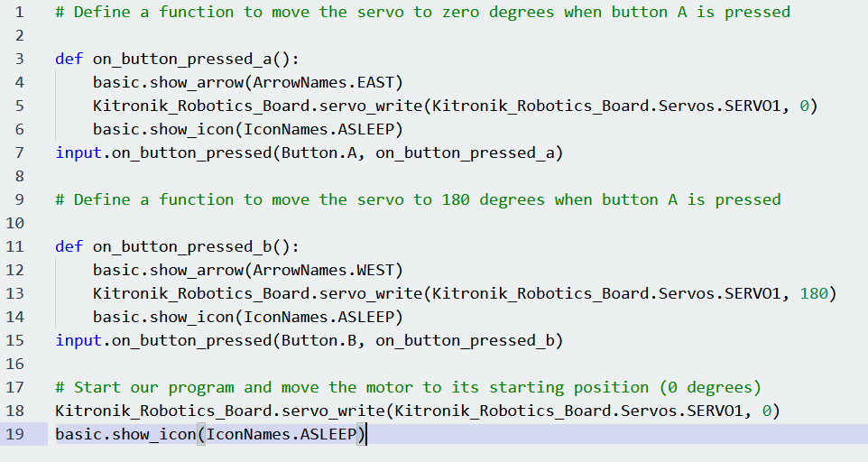This screenshot has height=462, width=868.
Task: Click line number 19 in the gutter
Action: point(14,435)
